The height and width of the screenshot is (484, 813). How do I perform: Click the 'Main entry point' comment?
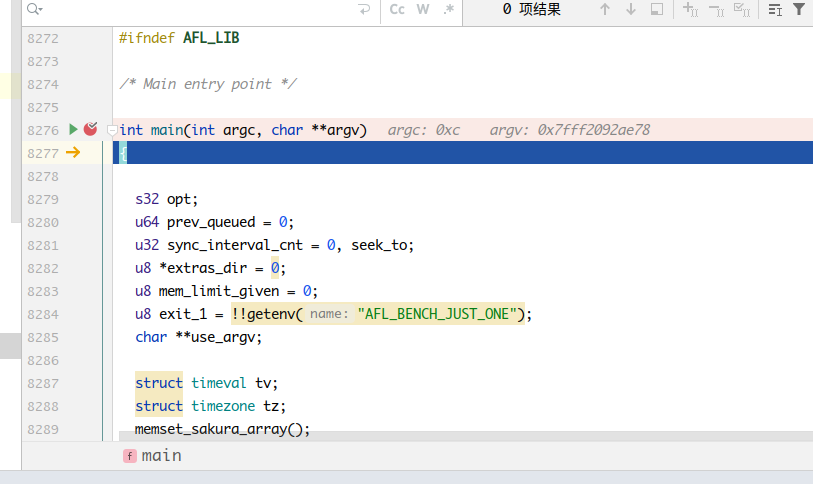pyautogui.click(x=208, y=84)
